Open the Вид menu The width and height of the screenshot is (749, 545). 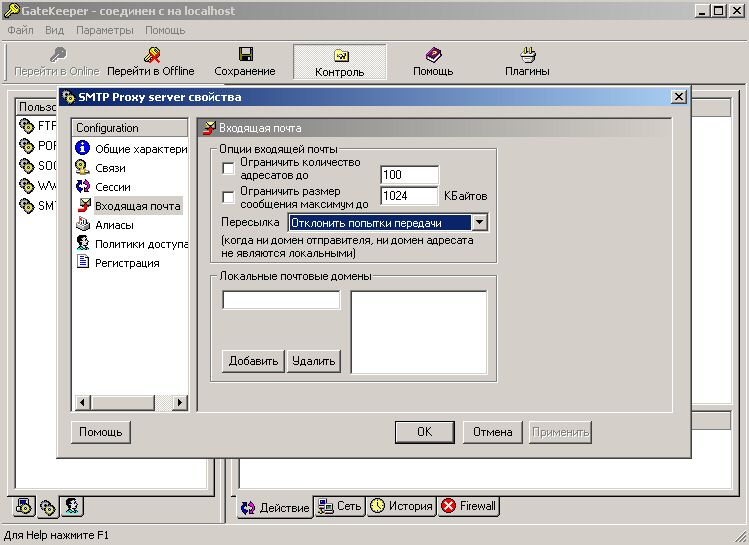tap(54, 30)
